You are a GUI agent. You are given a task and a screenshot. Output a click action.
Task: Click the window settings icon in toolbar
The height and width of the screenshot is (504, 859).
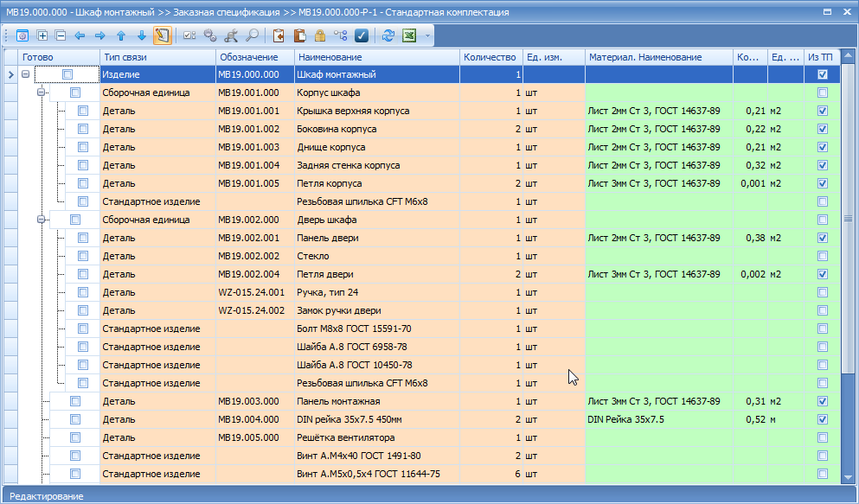click(22, 35)
